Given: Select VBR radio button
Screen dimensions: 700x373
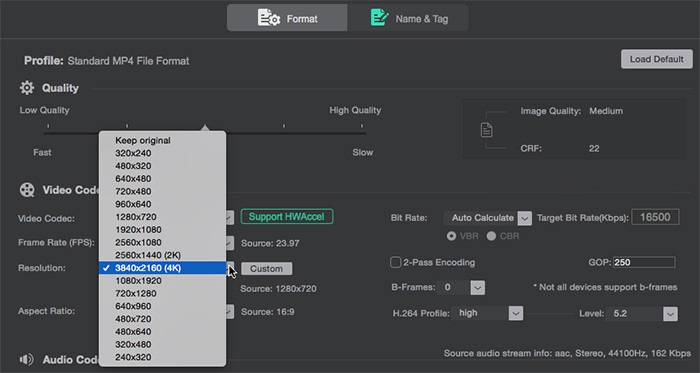Looking at the screenshot, I should pyautogui.click(x=451, y=236).
